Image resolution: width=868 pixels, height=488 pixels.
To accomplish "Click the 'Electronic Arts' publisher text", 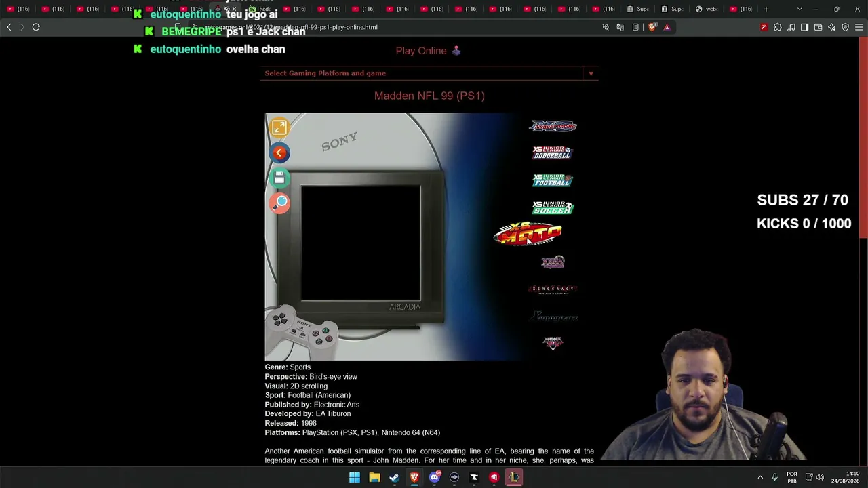I will click(336, 405).
